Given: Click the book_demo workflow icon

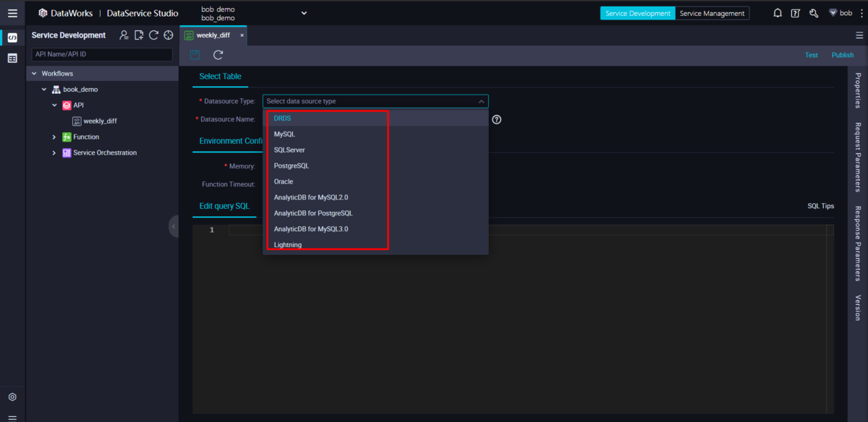Looking at the screenshot, I should 56,90.
